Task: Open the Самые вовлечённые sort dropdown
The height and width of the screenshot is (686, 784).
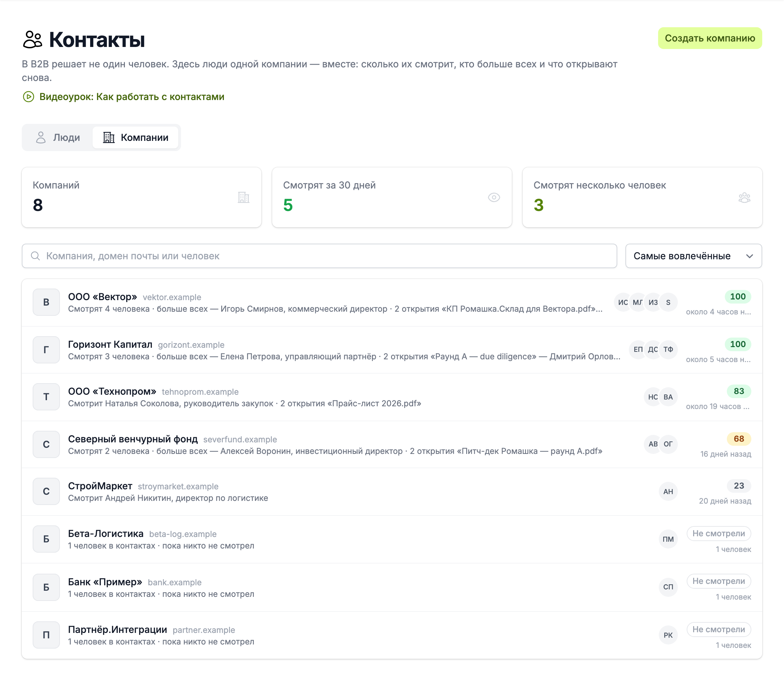Action: click(693, 256)
